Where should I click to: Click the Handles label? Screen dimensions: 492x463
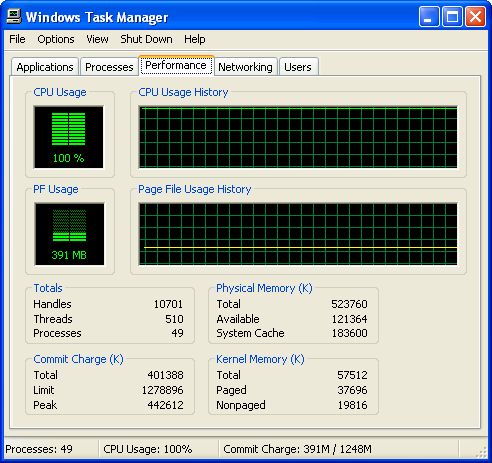pos(52,304)
